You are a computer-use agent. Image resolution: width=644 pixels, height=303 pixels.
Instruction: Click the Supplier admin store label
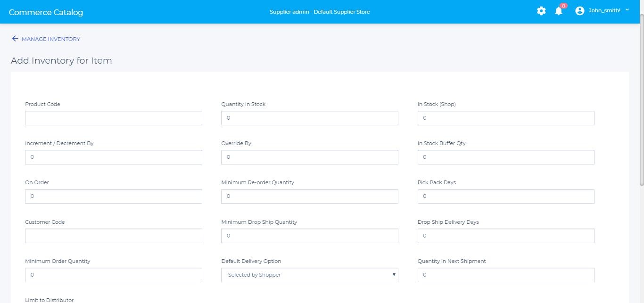(x=320, y=12)
